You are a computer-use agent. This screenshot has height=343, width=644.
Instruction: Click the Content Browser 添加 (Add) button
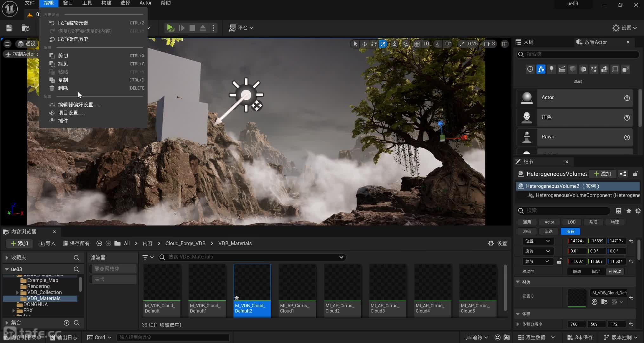click(x=19, y=243)
